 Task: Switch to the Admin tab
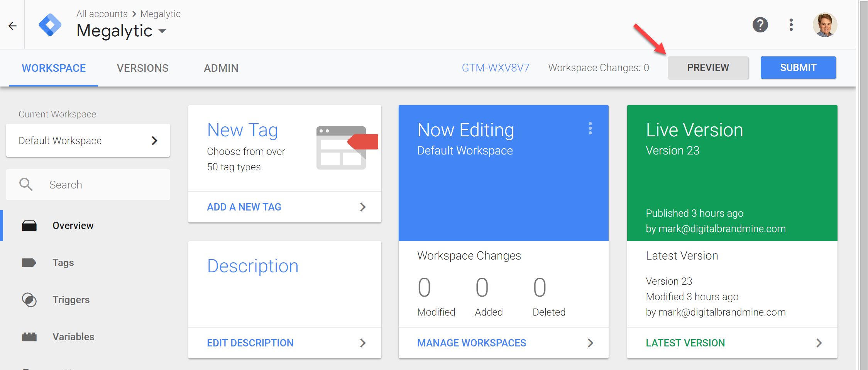tap(221, 68)
